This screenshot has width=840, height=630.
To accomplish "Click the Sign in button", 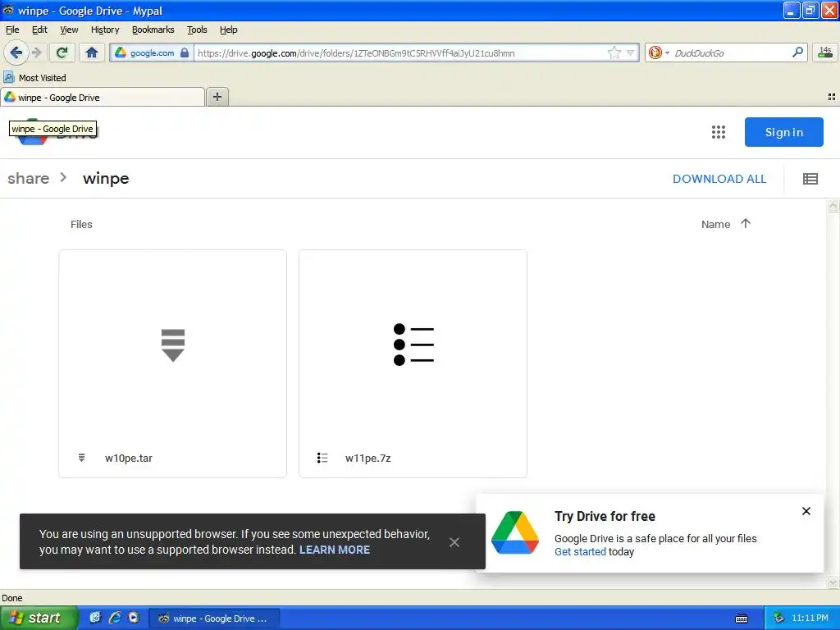I will pos(783,132).
